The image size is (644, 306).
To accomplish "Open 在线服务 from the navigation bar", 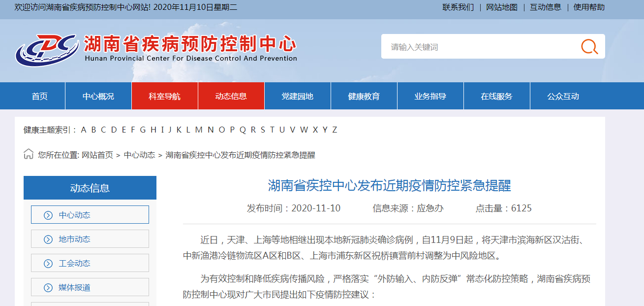I will pos(497,96).
